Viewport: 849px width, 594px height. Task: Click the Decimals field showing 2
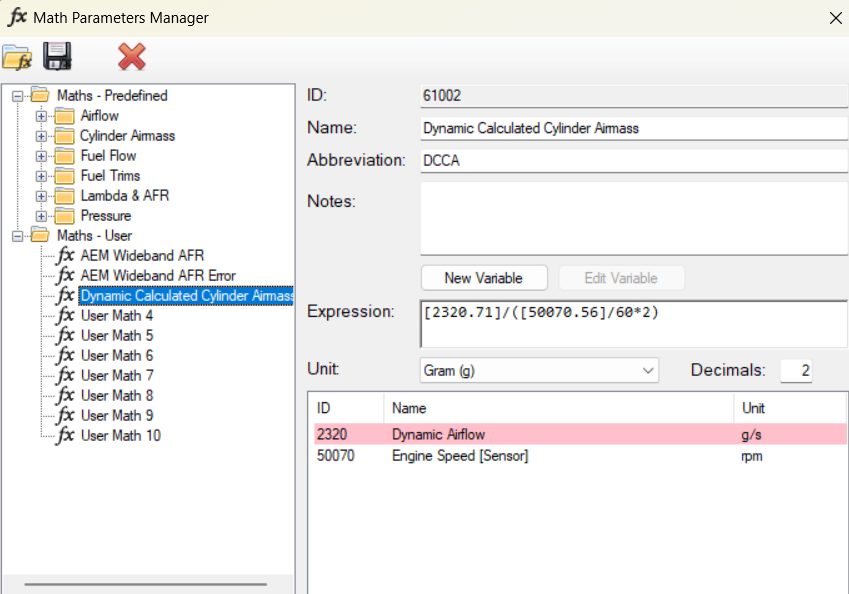coord(796,370)
